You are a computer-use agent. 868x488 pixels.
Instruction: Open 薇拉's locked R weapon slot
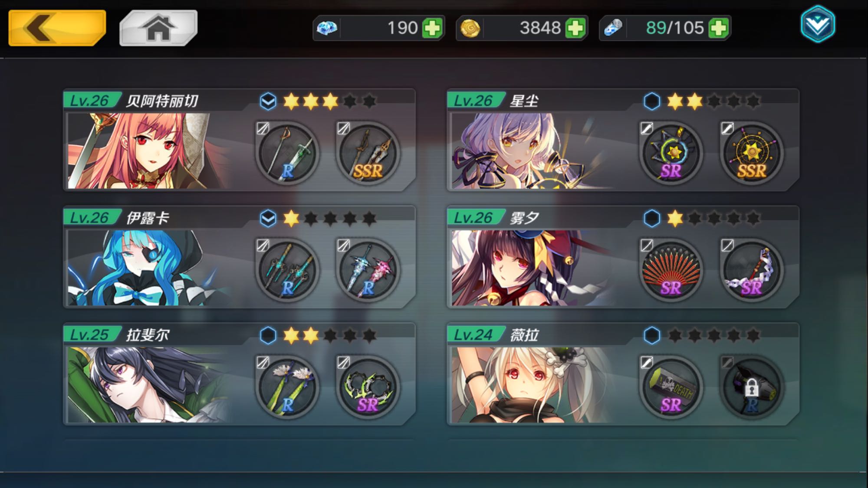pyautogui.click(x=752, y=387)
